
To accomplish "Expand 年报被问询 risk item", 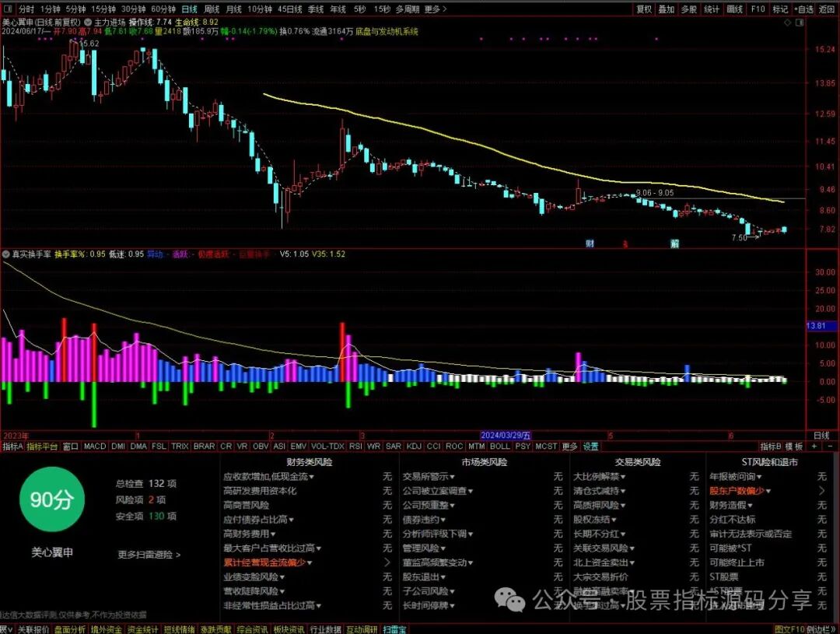I will tap(735, 476).
